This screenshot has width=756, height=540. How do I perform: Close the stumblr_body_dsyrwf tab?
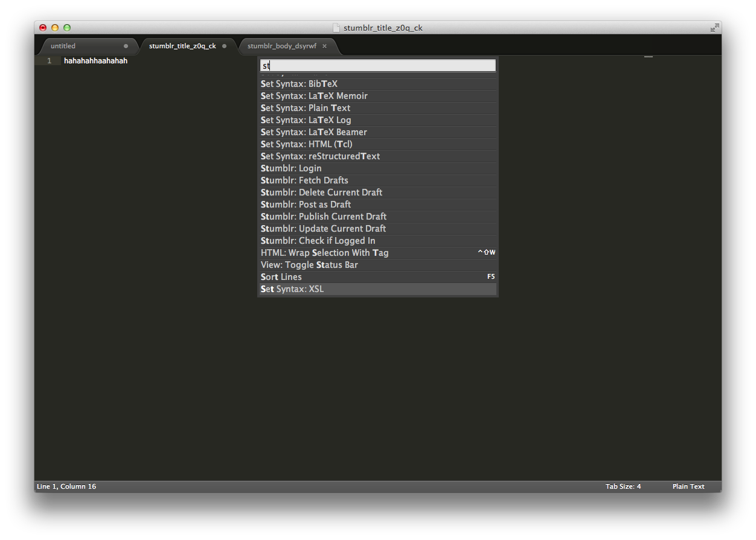click(324, 46)
